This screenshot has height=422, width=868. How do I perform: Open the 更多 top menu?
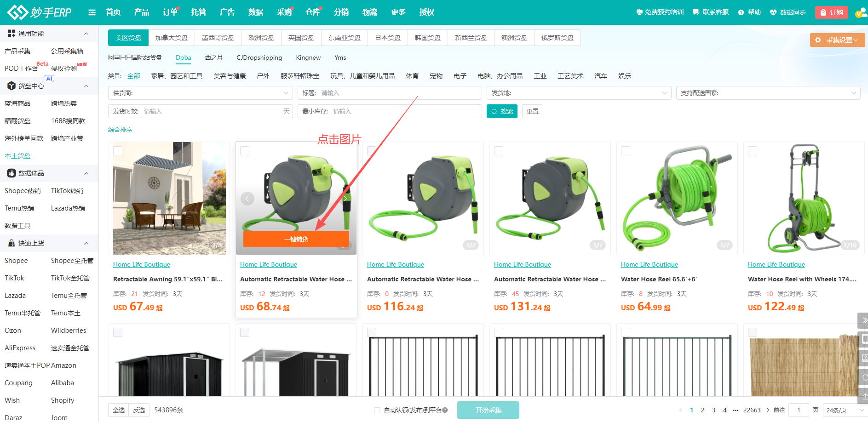[398, 12]
